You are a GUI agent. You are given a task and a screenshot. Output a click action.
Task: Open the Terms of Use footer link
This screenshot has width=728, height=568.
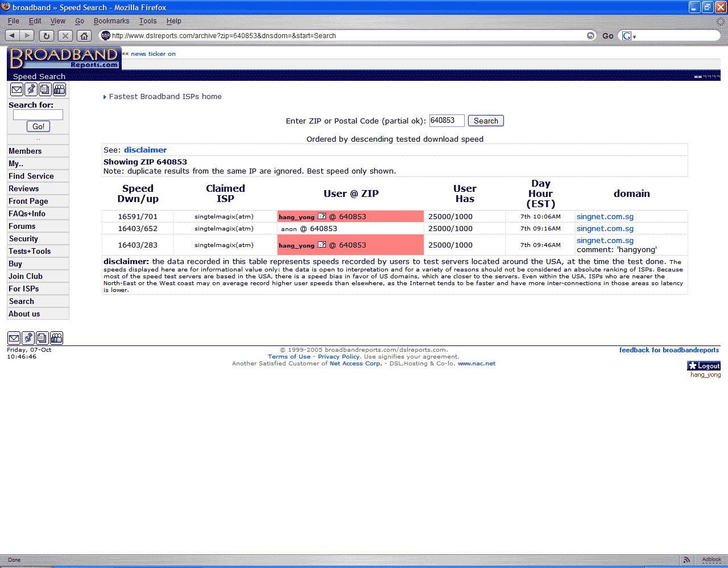(289, 357)
